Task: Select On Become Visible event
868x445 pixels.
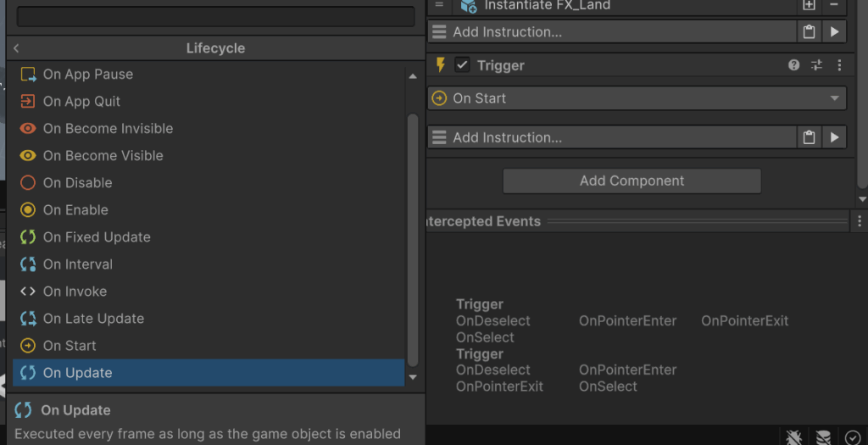Action: 103,156
